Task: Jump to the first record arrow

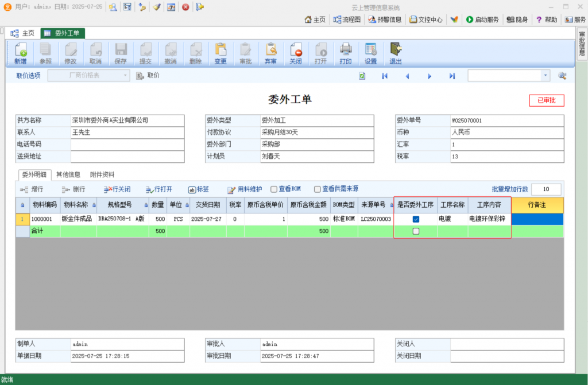Action: (385, 76)
